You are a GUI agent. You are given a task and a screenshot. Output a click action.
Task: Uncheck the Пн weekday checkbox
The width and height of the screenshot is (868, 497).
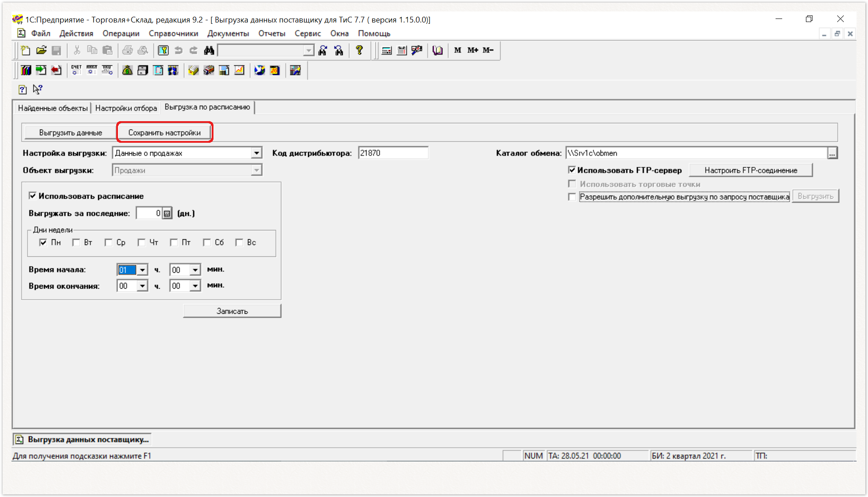coord(43,242)
